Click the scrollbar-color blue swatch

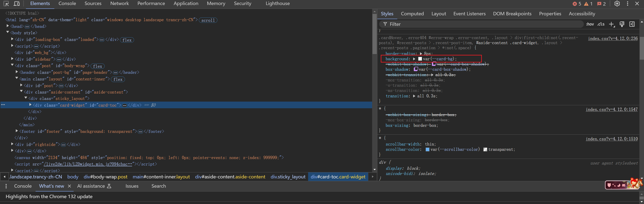point(427,149)
